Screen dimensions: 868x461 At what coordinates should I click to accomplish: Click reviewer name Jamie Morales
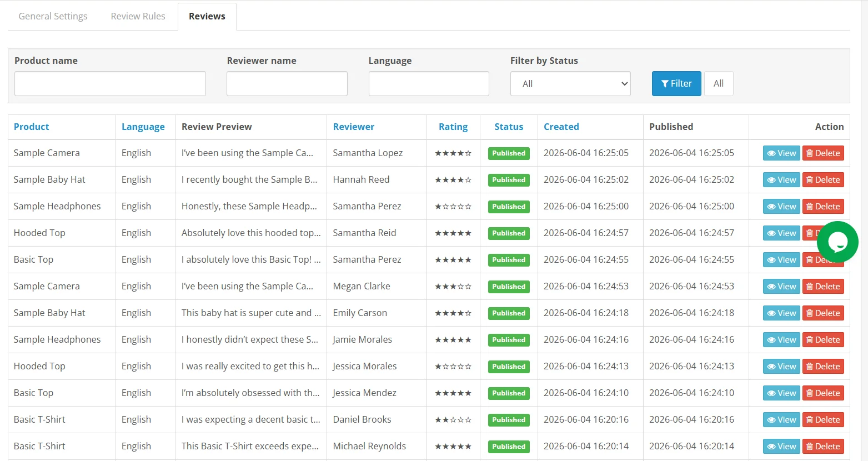click(x=363, y=339)
